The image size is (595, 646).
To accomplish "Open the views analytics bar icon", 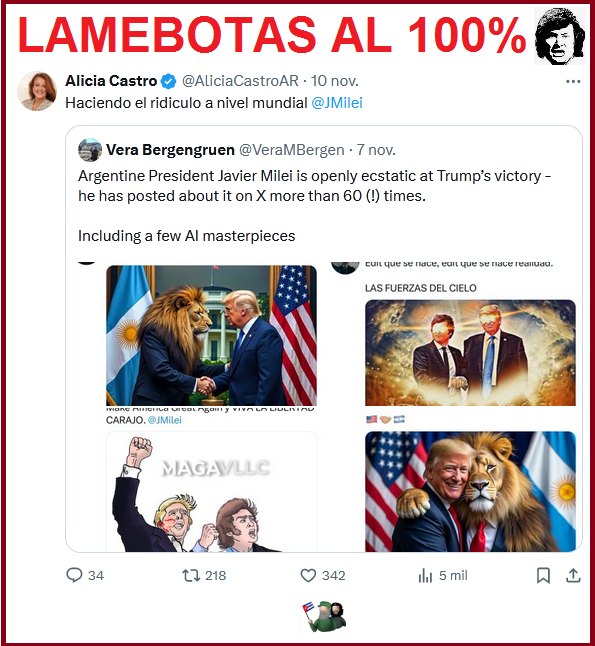I will click(x=425, y=576).
